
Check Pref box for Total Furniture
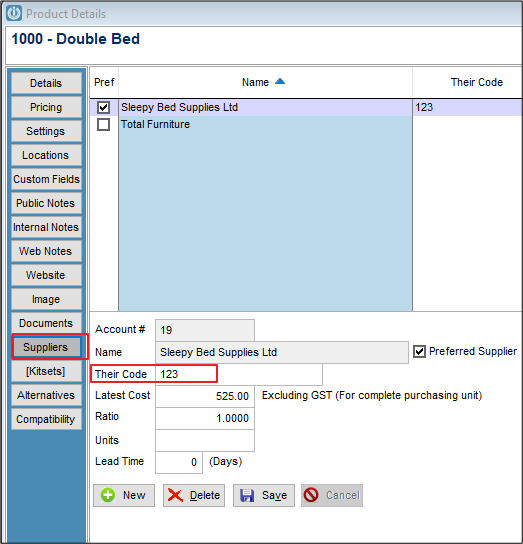pyautogui.click(x=103, y=124)
